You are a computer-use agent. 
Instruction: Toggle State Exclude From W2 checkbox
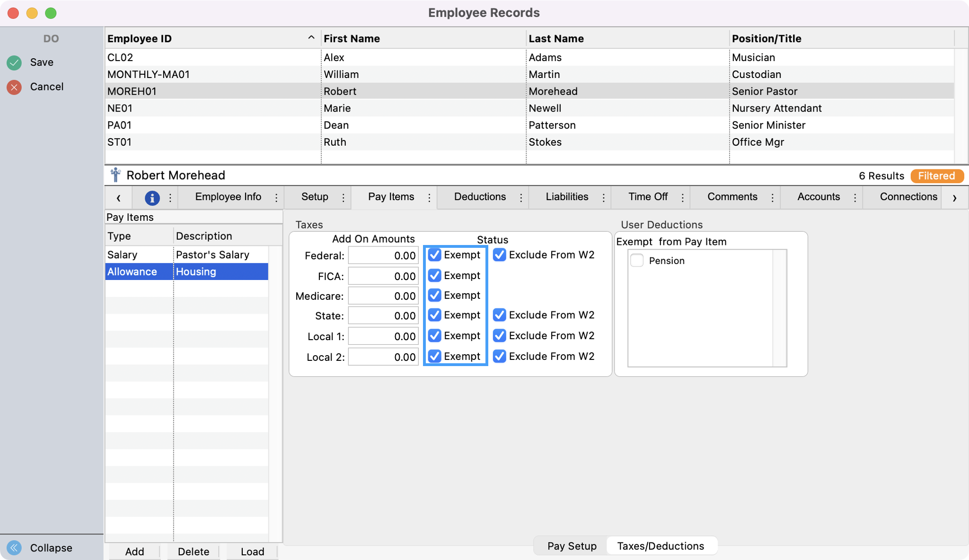pos(499,315)
